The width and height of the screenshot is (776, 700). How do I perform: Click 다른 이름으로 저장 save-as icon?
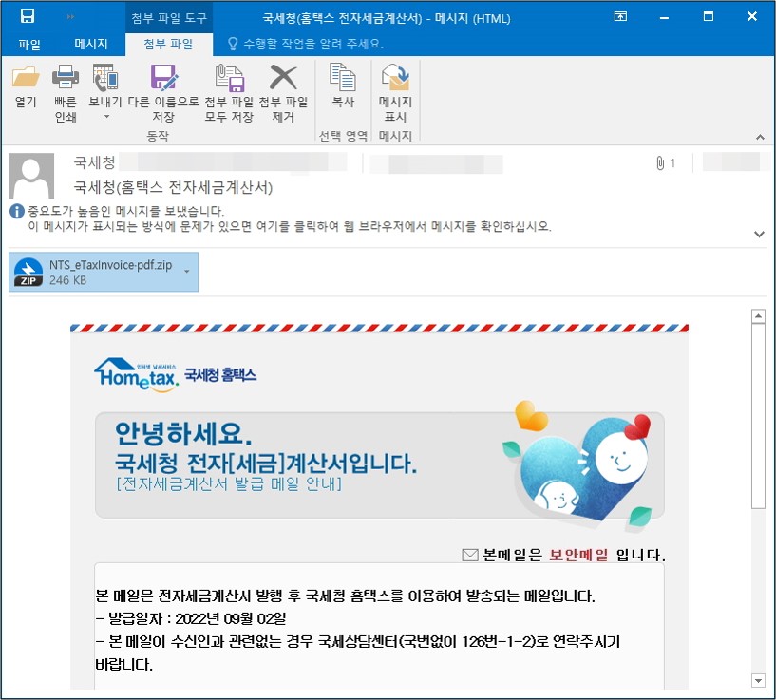pyautogui.click(x=163, y=78)
